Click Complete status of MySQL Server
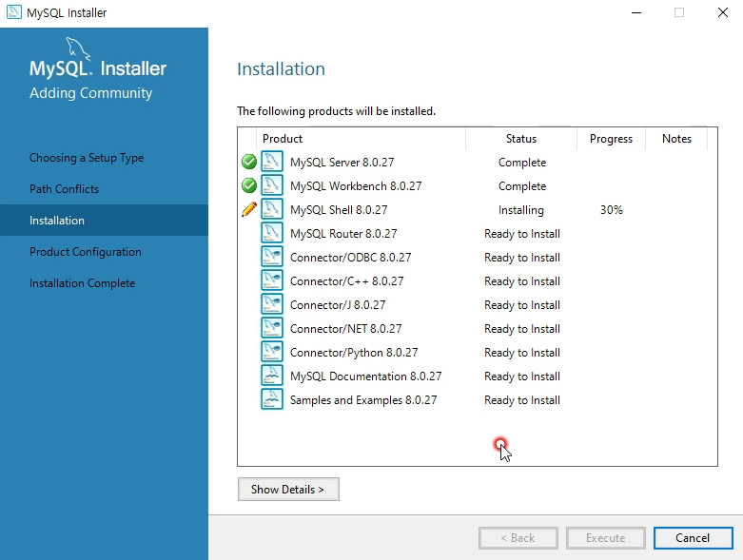Viewport: 743px width, 560px height. 522,163
